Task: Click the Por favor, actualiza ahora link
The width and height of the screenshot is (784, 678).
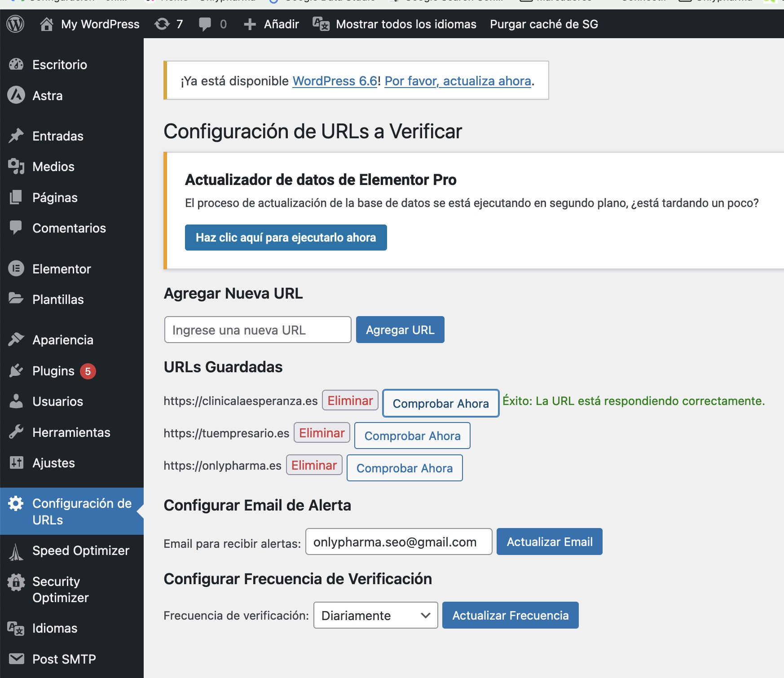Action: [x=458, y=81]
